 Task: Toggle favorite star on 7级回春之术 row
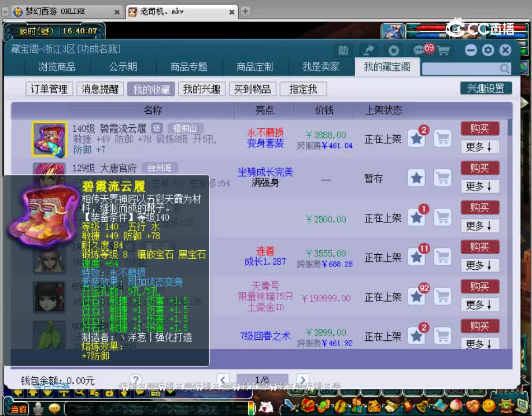[x=416, y=336]
